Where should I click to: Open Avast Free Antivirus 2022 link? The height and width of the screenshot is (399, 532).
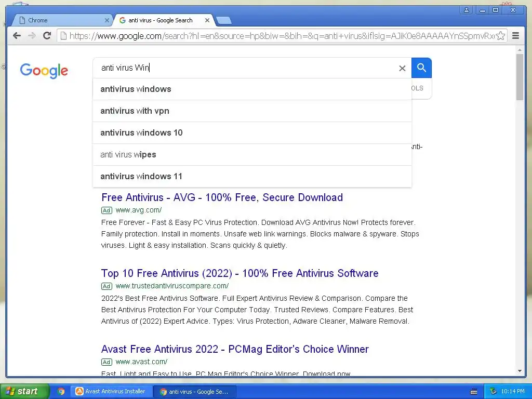point(235,349)
